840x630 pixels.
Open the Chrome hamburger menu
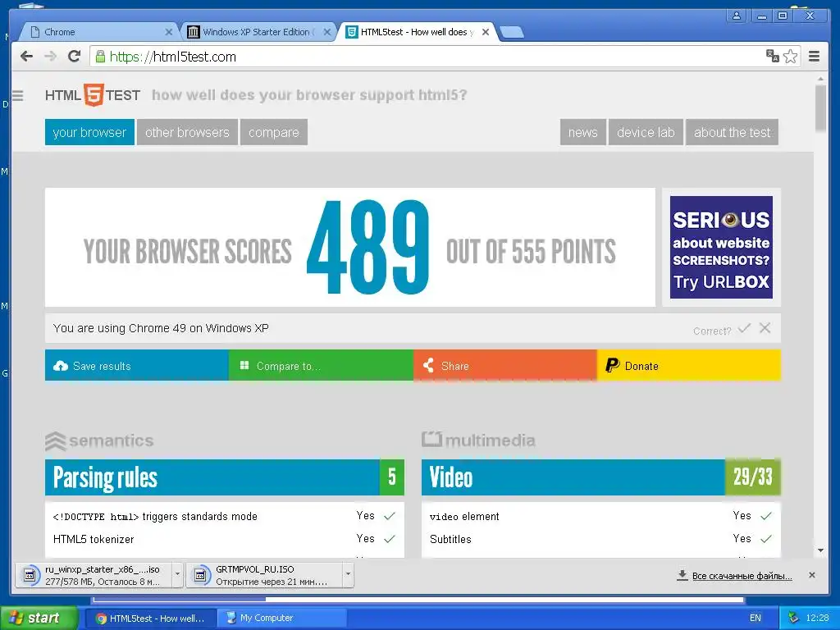[x=814, y=57]
